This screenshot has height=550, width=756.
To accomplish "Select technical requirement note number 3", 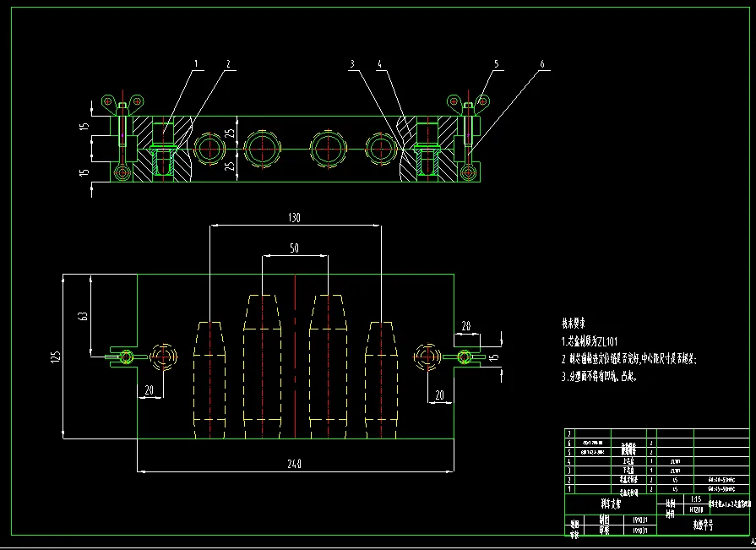I will [x=600, y=377].
